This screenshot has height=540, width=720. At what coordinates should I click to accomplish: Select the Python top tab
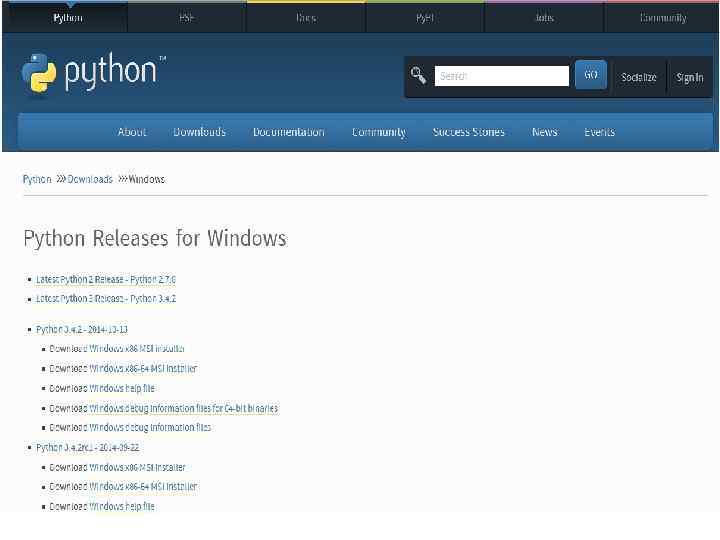coord(68,18)
